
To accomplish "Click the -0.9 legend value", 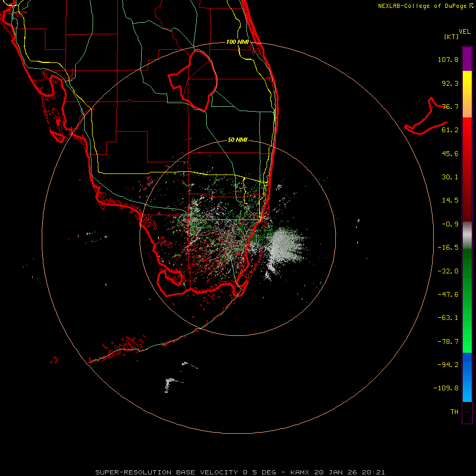I will click(x=450, y=224).
